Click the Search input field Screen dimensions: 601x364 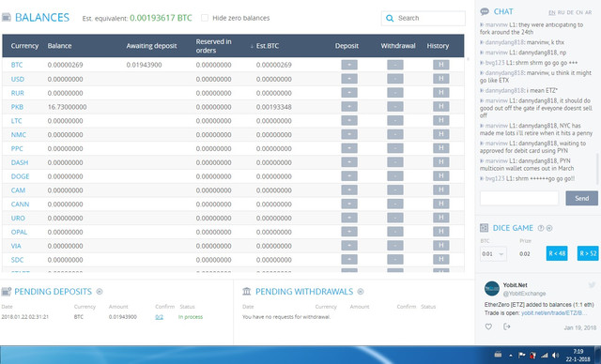tap(424, 18)
